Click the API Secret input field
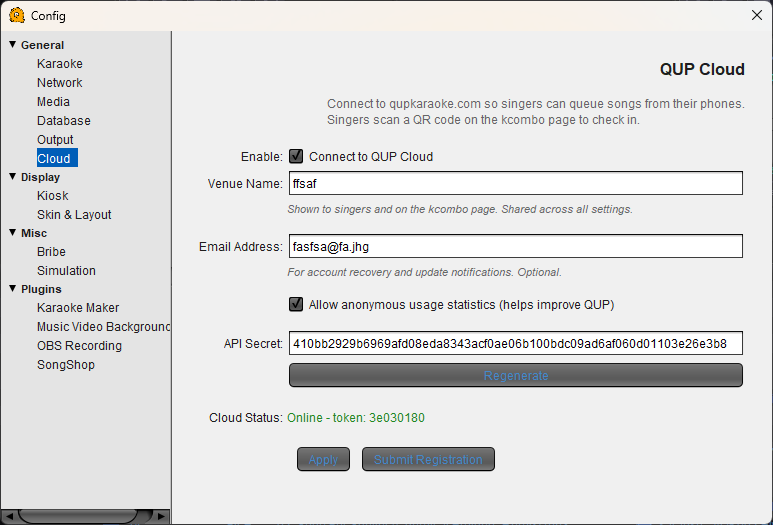 tap(516, 343)
